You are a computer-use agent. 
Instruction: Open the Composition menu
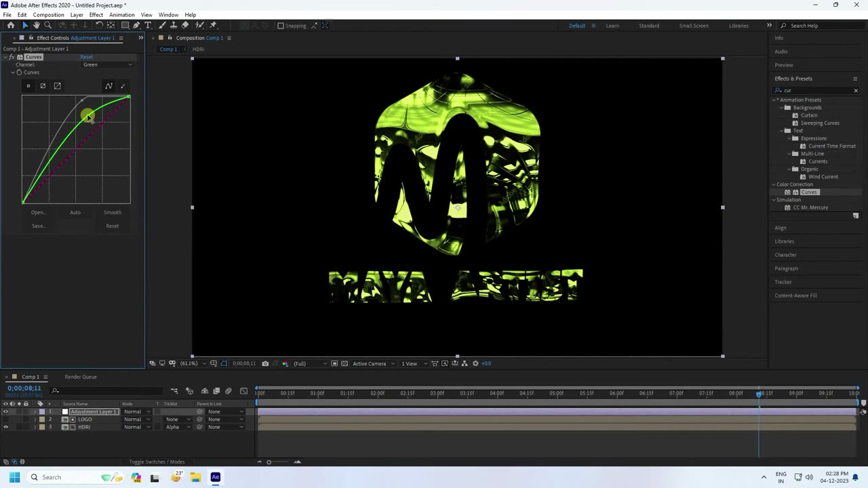[48, 15]
